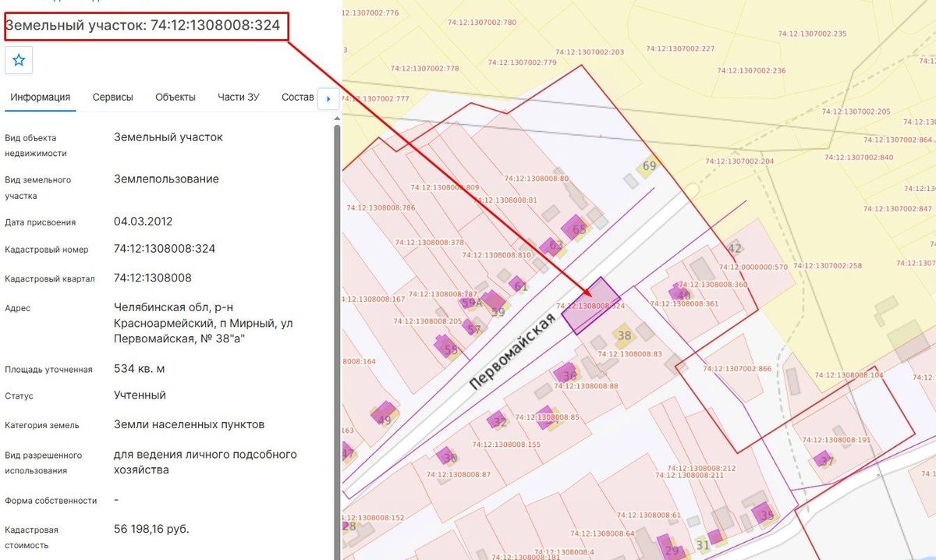Click the cadastral value 56 198,16 руб.
Image resolution: width=936 pixels, height=560 pixels.
click(x=151, y=530)
